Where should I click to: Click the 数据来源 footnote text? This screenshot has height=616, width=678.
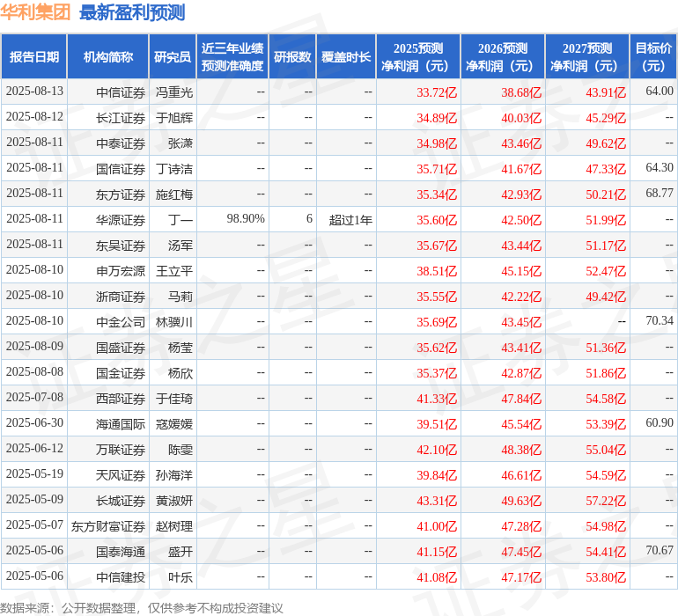click(x=142, y=608)
